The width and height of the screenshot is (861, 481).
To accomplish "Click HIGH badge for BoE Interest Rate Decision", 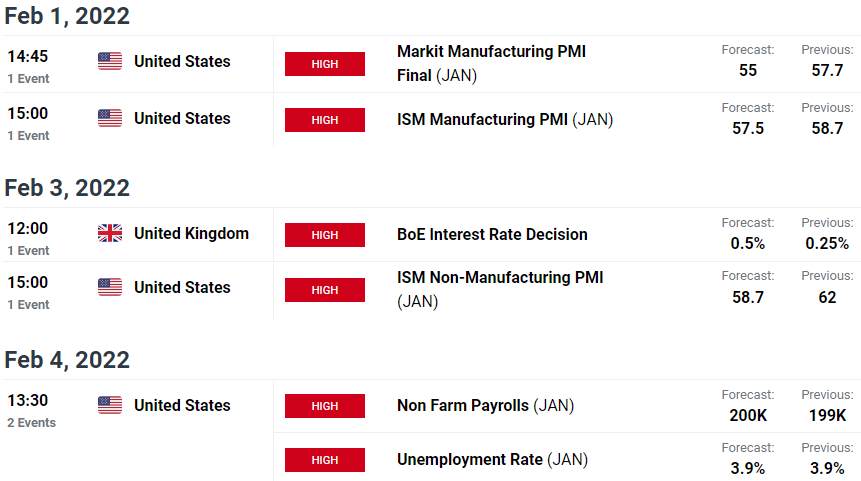I will 325,235.
